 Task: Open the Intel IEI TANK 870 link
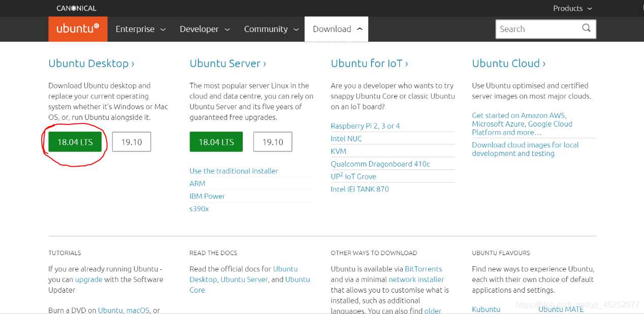click(x=360, y=189)
